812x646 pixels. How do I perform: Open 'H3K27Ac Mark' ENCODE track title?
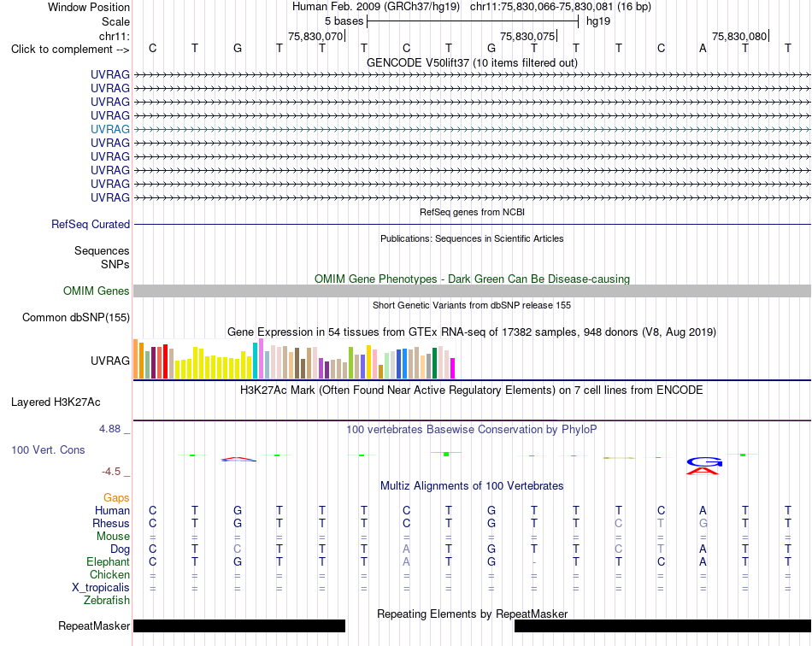pos(472,390)
